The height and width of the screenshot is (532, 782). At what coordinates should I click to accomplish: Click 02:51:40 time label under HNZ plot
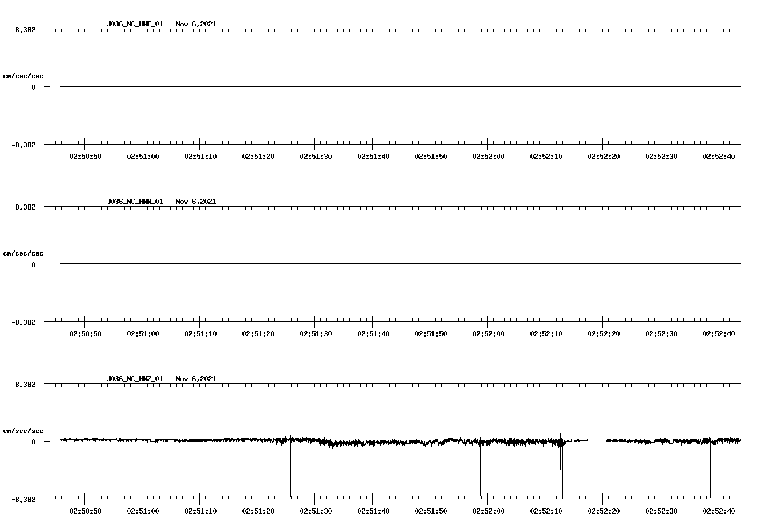[x=373, y=511]
